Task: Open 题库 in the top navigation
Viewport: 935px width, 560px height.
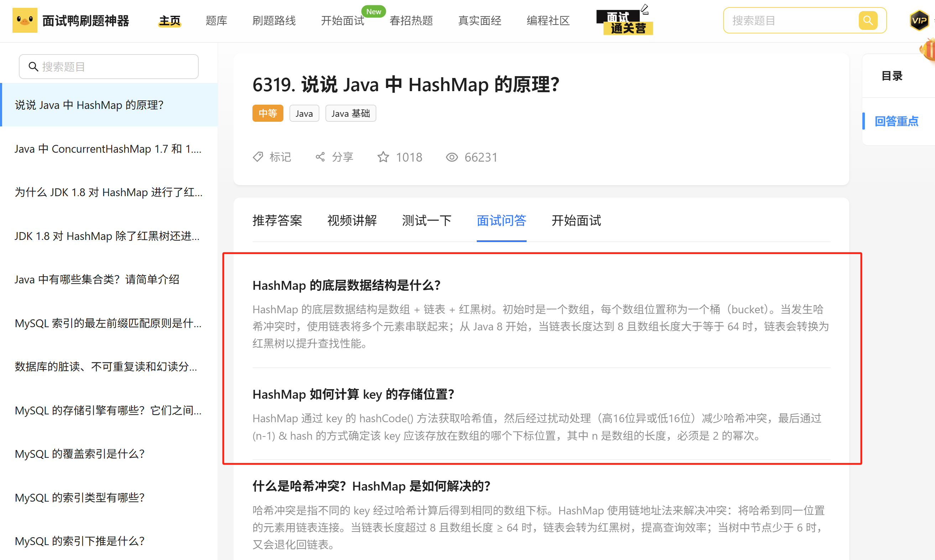Action: 216,21
